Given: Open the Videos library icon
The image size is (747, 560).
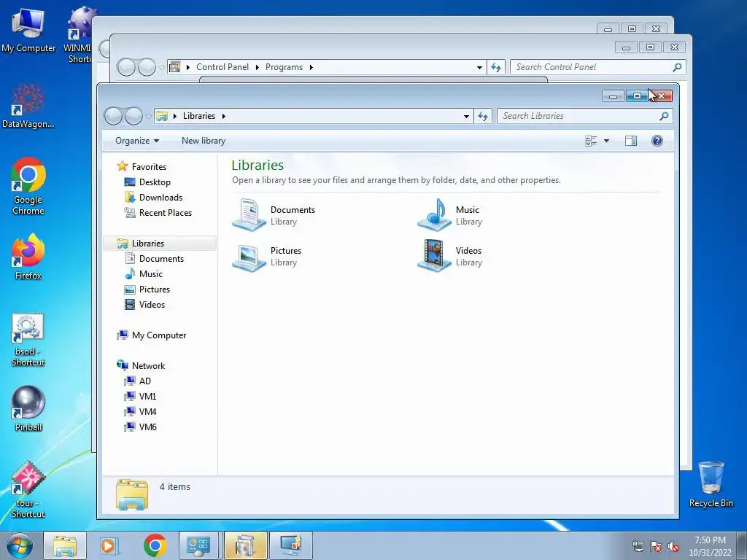Looking at the screenshot, I should tap(434, 256).
